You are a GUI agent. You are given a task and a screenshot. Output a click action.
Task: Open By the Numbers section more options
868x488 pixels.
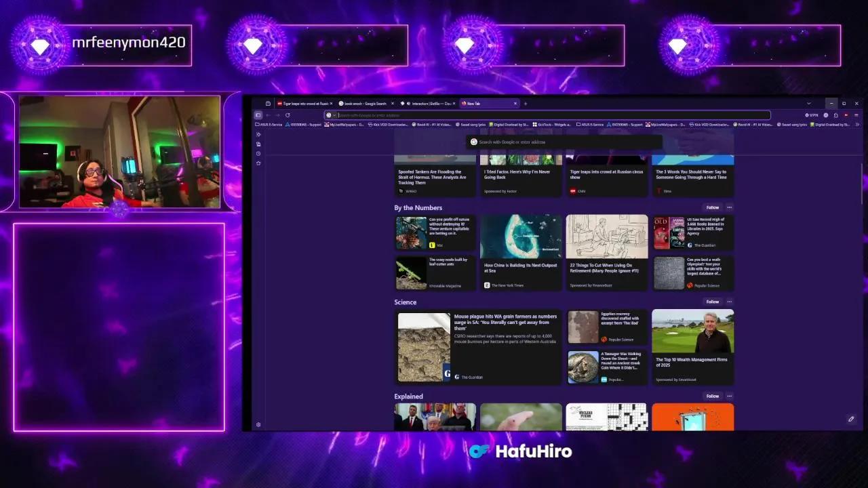730,207
